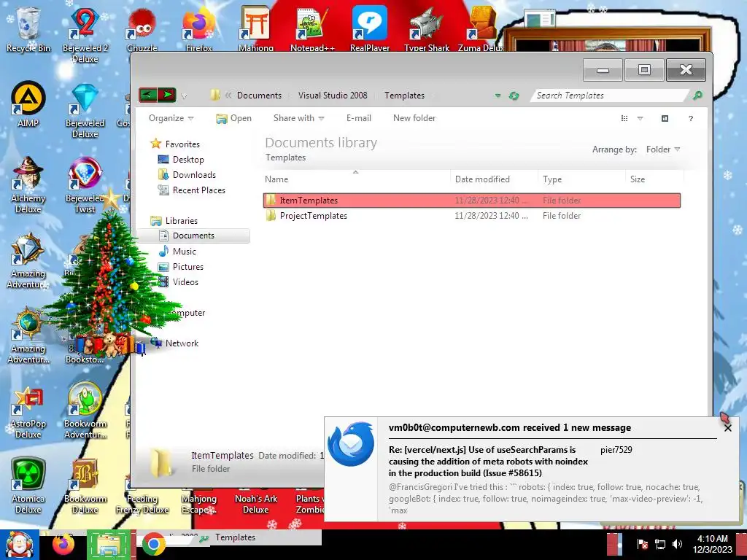This screenshot has width=747, height=560.
Task: Close the Thunderbird new message notification
Action: (x=727, y=428)
